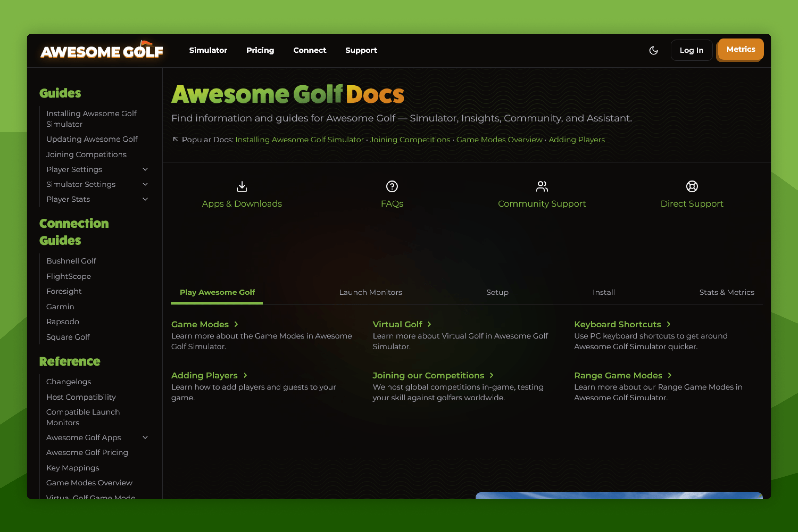This screenshot has height=532, width=798.
Task: Click the orange Metrics button
Action: point(740,49)
